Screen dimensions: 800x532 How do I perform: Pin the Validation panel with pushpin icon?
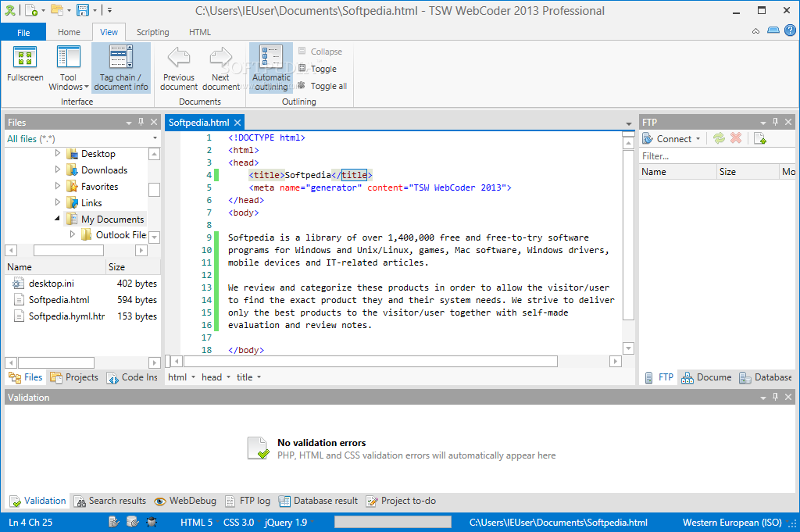tap(775, 397)
